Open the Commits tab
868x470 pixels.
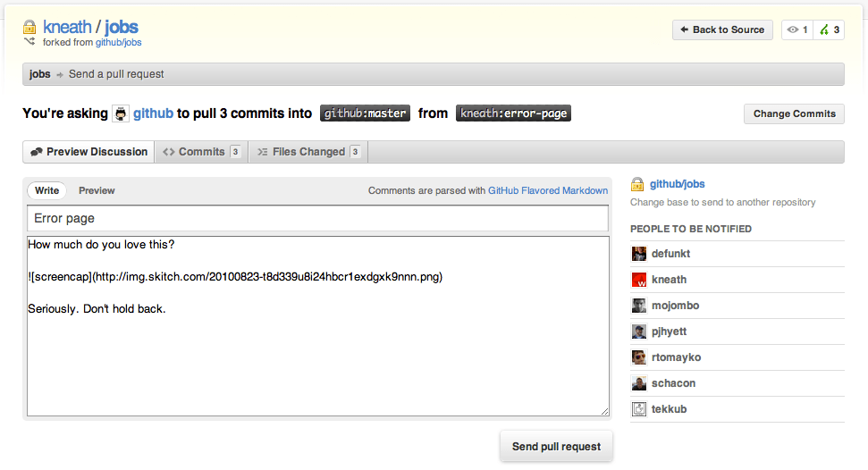point(201,152)
